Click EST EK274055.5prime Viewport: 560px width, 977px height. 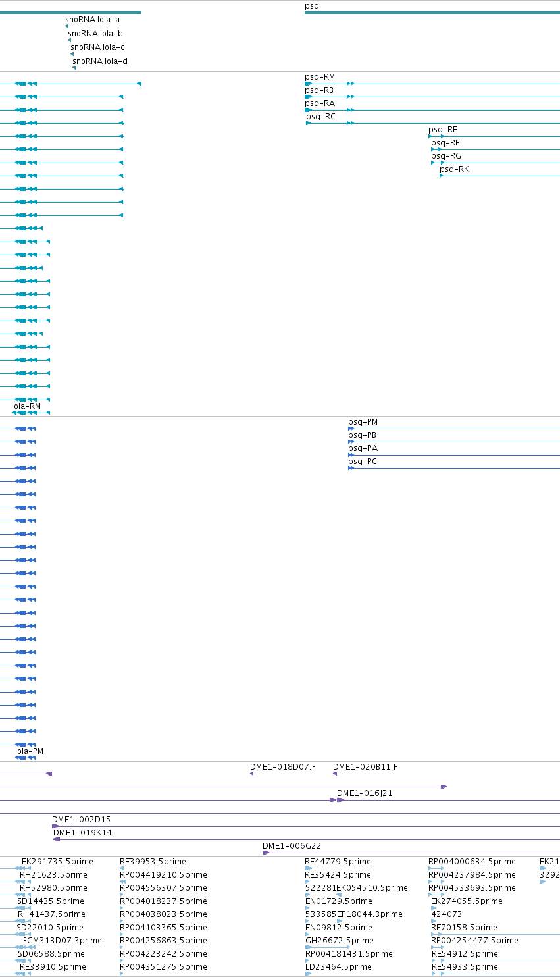pos(467,901)
